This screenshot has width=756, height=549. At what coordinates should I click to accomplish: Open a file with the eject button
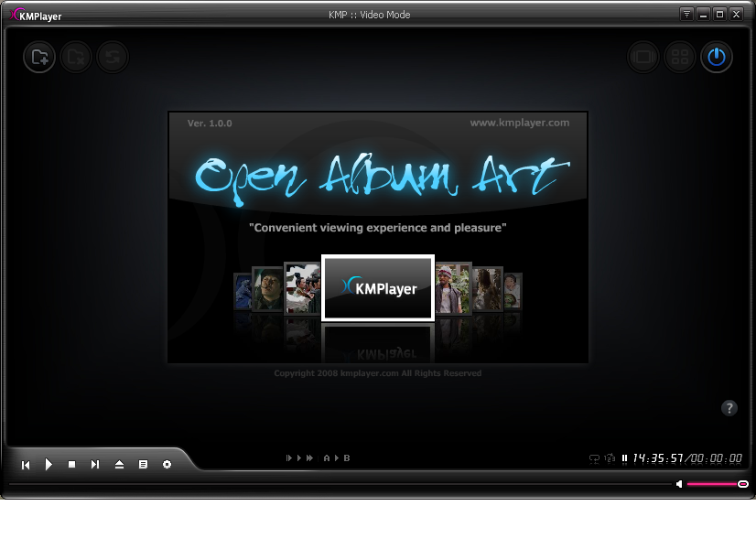(x=119, y=464)
